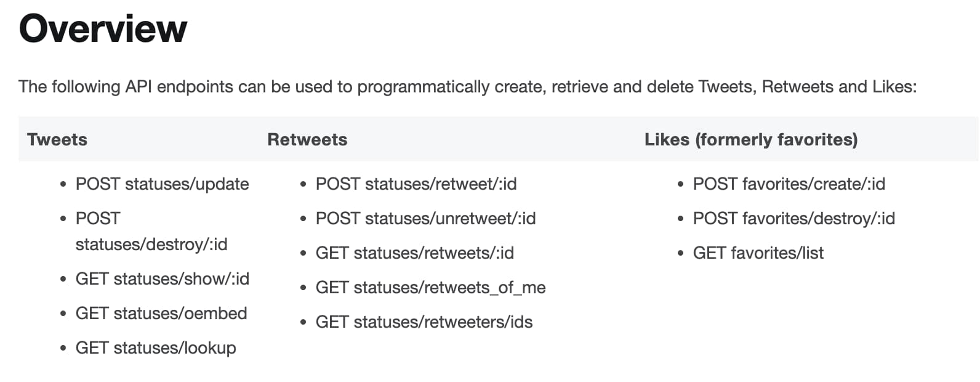
Task: Open the GET statuses/oembed reference
Action: point(161,314)
